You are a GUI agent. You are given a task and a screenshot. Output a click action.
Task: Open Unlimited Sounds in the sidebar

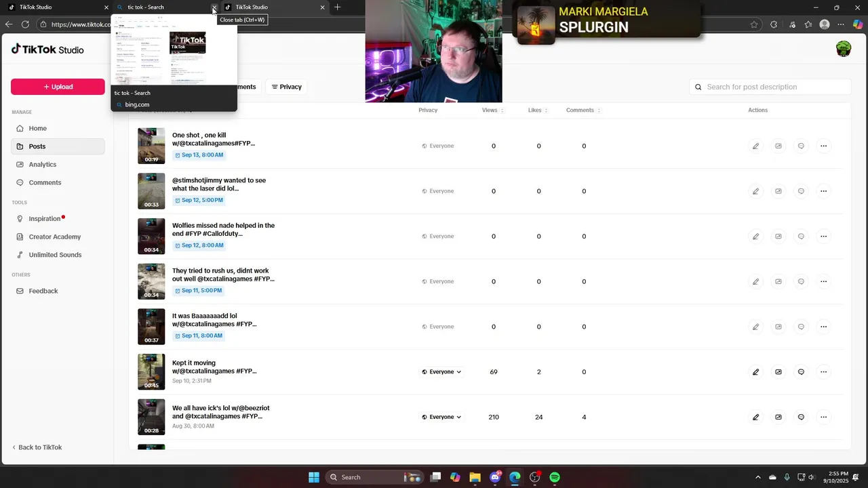(x=58, y=255)
